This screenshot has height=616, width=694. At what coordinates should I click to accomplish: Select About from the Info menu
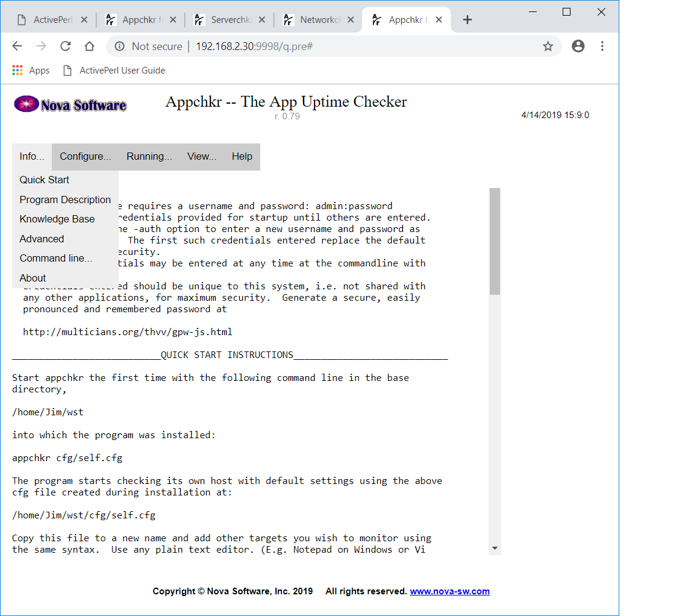click(x=65, y=278)
